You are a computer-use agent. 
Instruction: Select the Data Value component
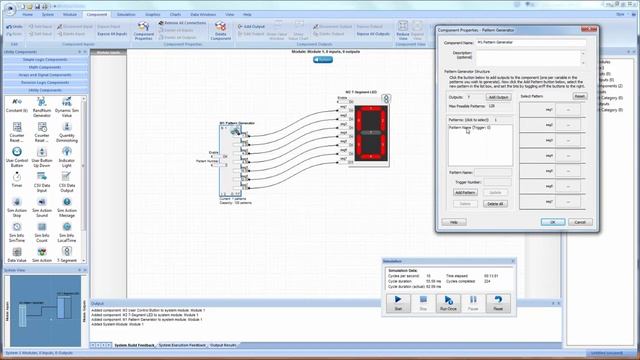coord(17,255)
